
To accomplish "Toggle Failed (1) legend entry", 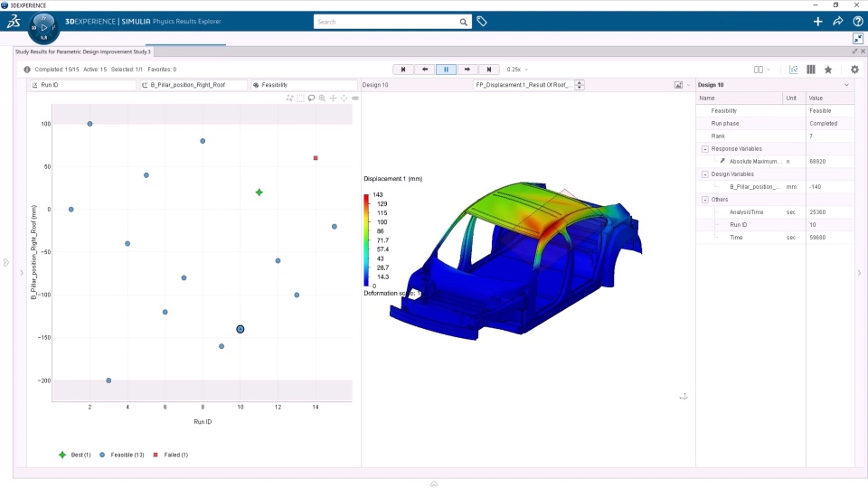I will coord(171,455).
